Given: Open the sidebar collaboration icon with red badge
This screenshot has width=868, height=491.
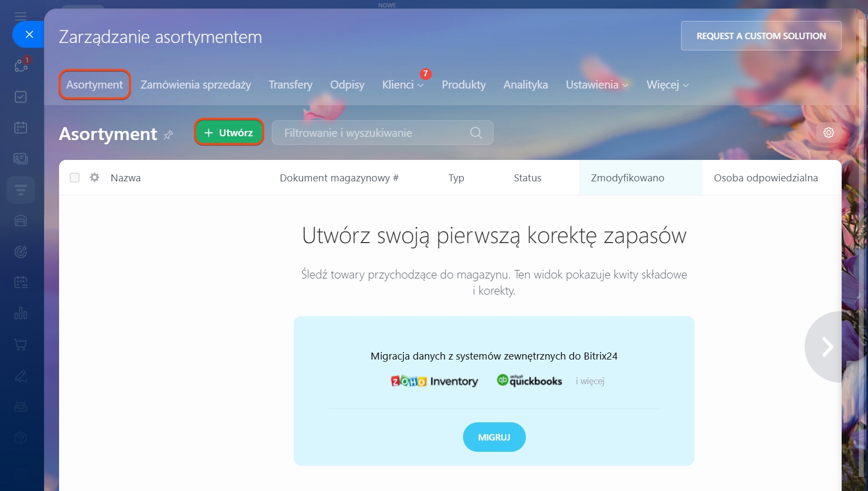Looking at the screenshot, I should [x=21, y=65].
